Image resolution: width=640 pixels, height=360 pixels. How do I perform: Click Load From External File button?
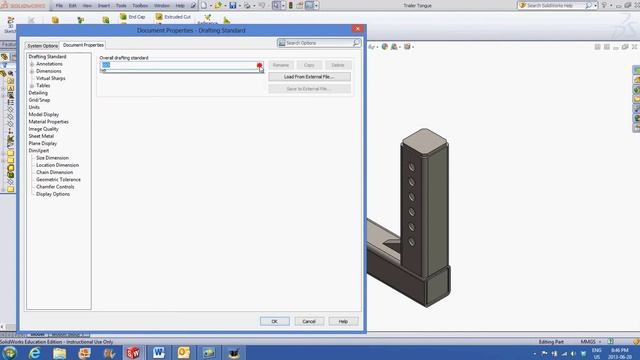309,77
